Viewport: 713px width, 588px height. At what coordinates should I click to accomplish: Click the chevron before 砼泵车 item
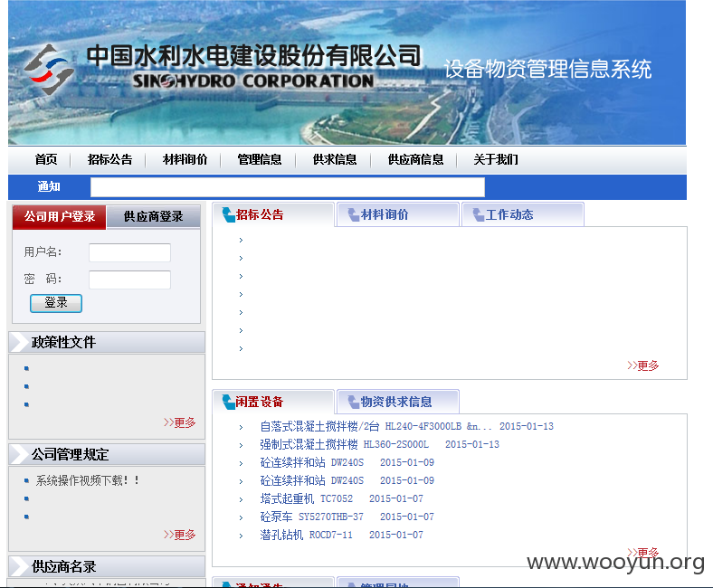[x=241, y=517]
